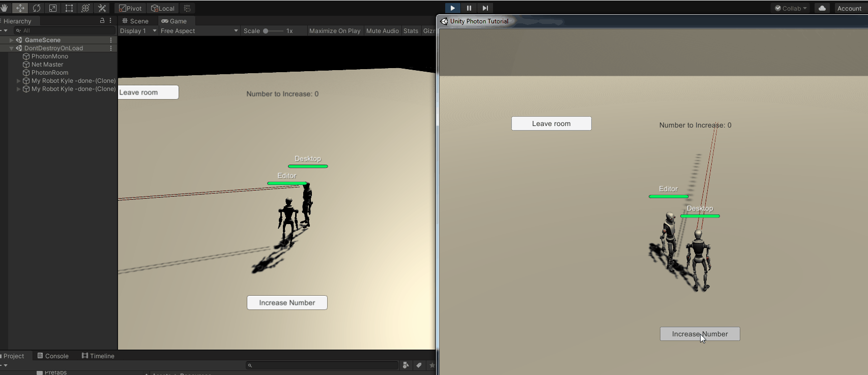
Task: Click the PhotonRoom cube icon
Action: click(26, 73)
